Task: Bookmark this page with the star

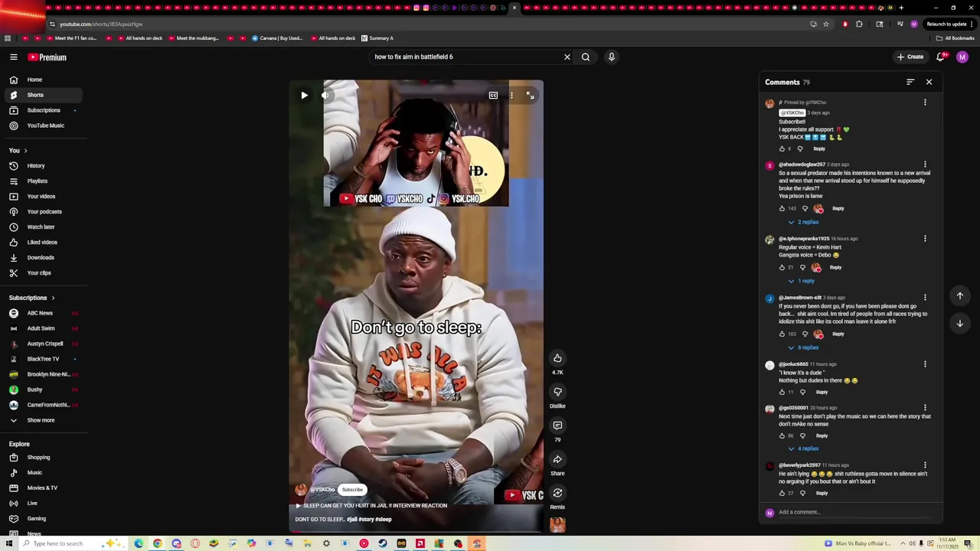Action: (826, 24)
